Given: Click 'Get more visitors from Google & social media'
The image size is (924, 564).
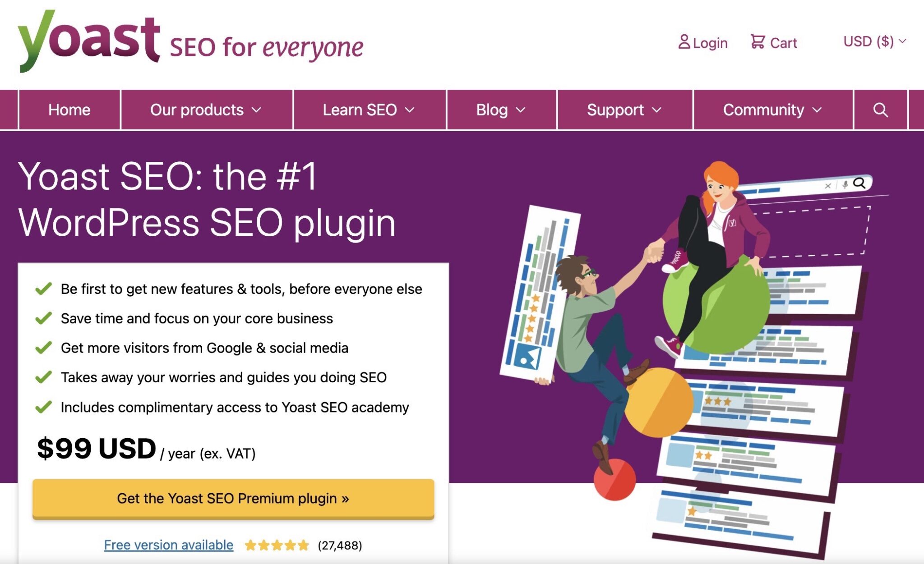Looking at the screenshot, I should point(204,348).
